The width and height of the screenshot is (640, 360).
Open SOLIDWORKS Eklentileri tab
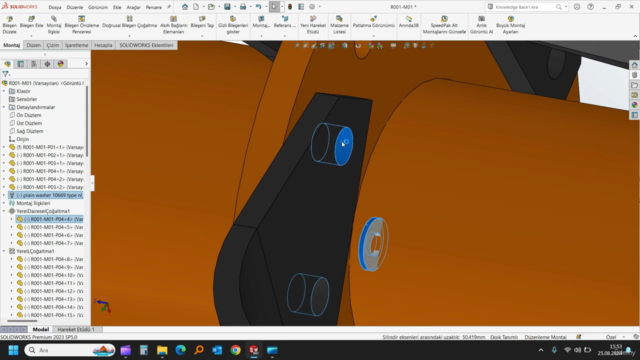pyautogui.click(x=146, y=45)
